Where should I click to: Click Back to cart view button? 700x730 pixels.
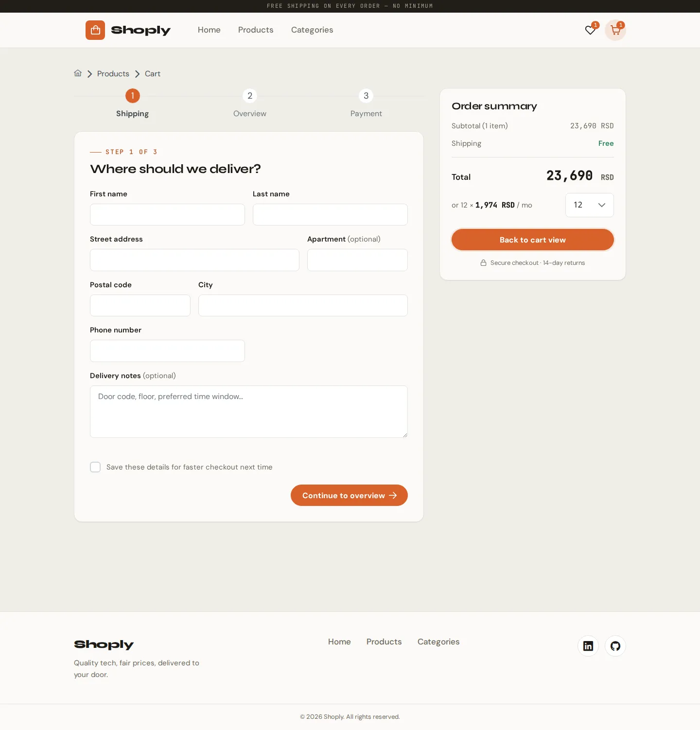533,240
